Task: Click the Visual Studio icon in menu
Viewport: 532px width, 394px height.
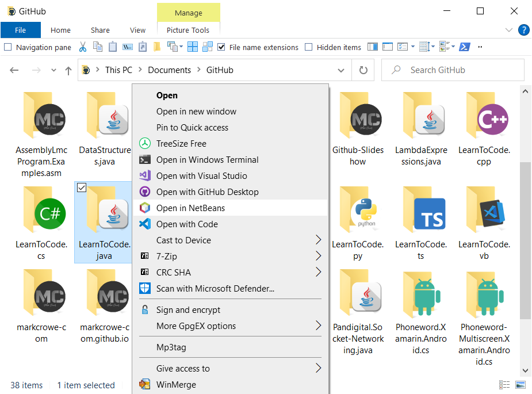Action: [x=145, y=175]
